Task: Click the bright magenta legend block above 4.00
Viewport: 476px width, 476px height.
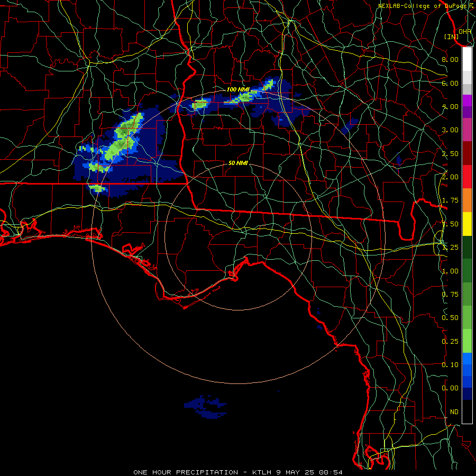Action: click(467, 100)
